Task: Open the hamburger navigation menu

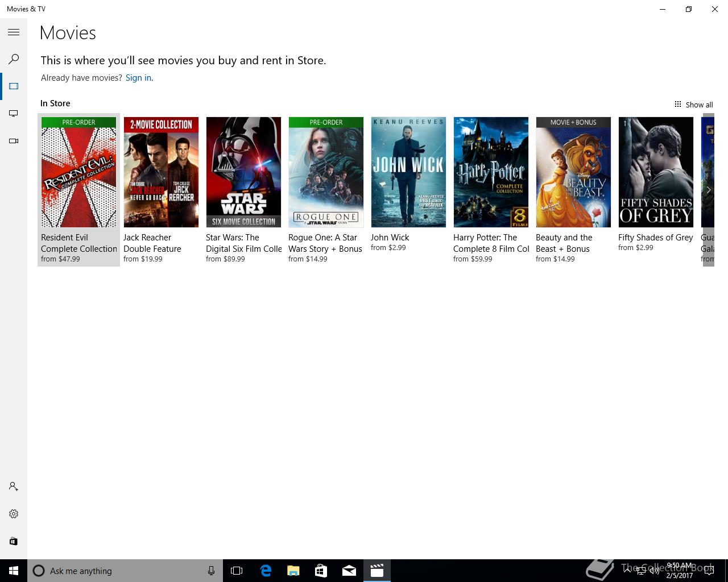Action: [x=14, y=32]
